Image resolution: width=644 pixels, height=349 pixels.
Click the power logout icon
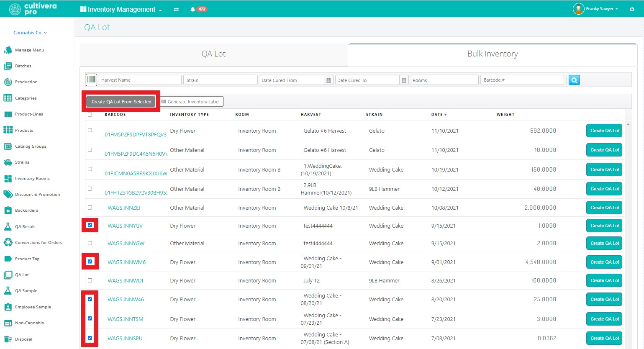tap(632, 9)
